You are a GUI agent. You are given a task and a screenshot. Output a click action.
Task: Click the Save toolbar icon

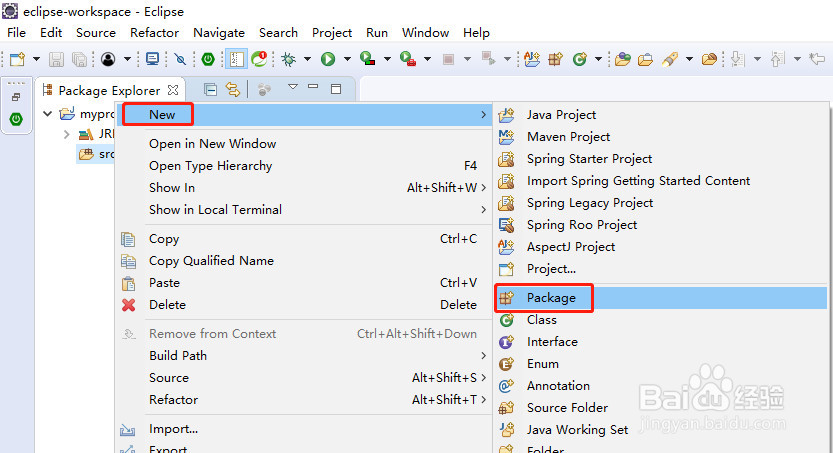(x=56, y=59)
